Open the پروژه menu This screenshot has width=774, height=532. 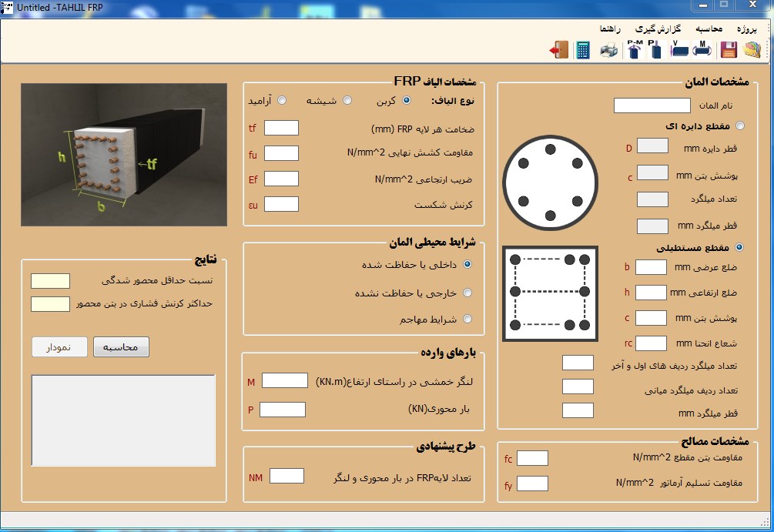point(748,28)
